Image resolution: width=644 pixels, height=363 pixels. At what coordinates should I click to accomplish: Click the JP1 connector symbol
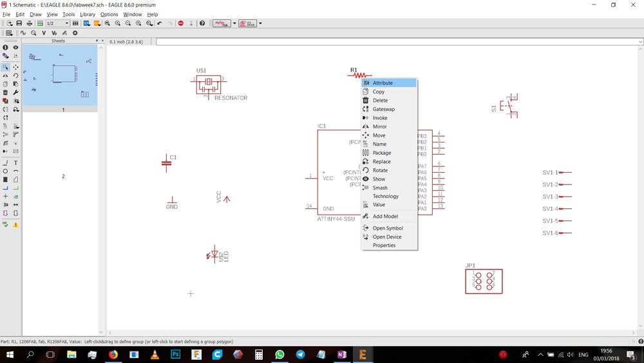point(484,281)
